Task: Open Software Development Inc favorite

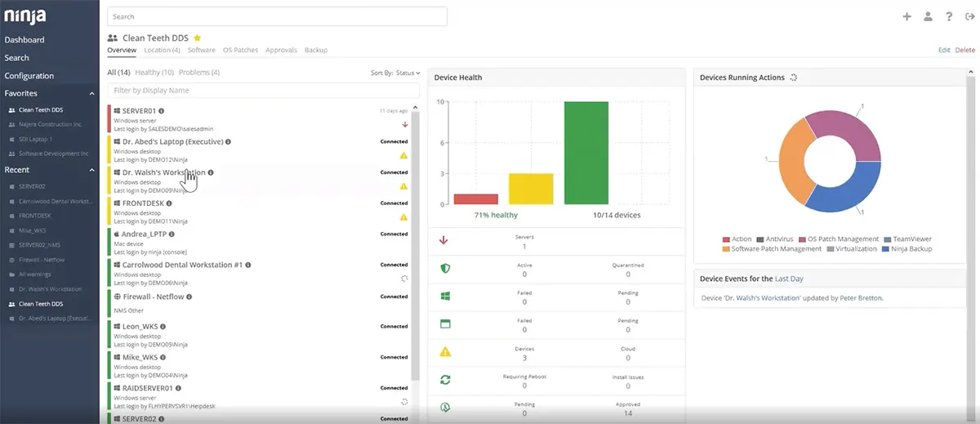Action: [x=53, y=154]
